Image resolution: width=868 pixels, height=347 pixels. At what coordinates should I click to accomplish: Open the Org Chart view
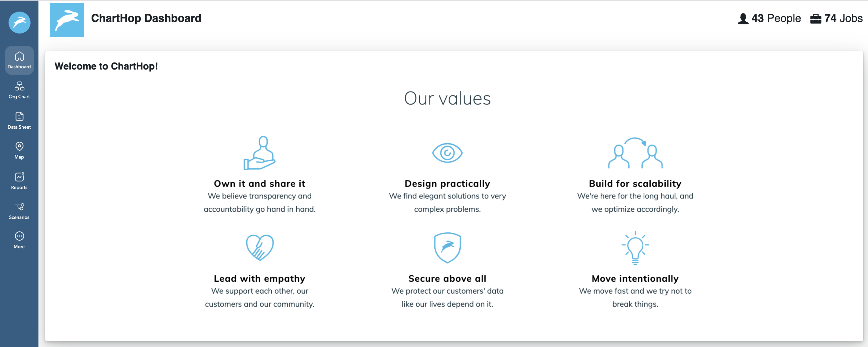click(x=19, y=89)
